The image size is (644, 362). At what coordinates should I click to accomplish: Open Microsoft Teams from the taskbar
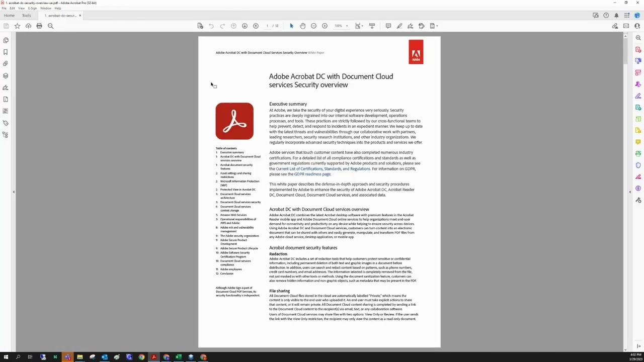(x=67, y=357)
